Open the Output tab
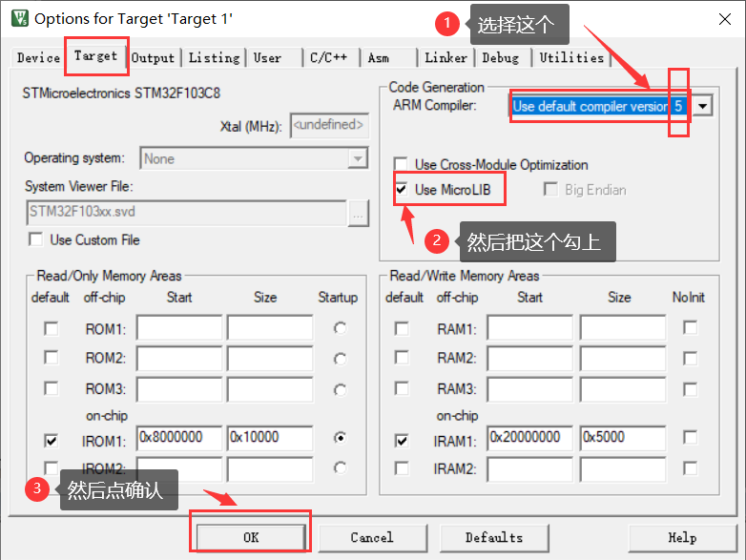Viewport: 746px width, 560px height. tap(154, 58)
